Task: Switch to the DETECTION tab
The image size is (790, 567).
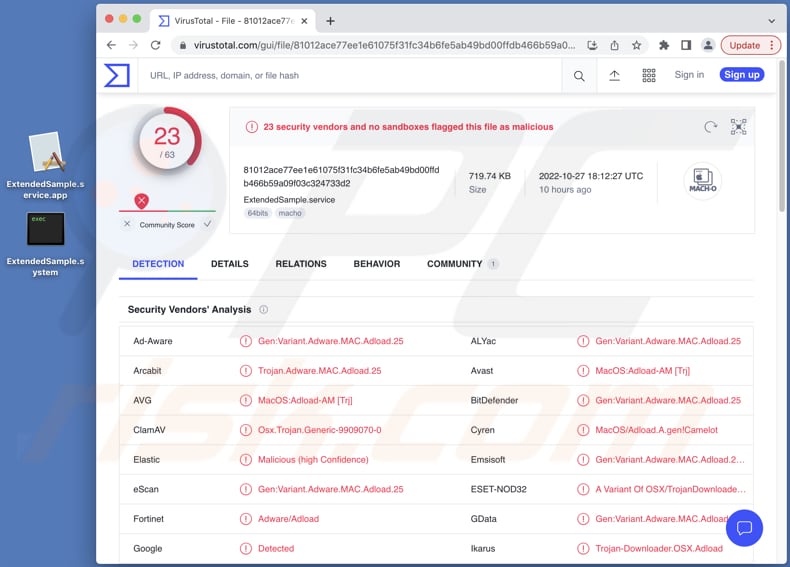Action: (x=158, y=264)
